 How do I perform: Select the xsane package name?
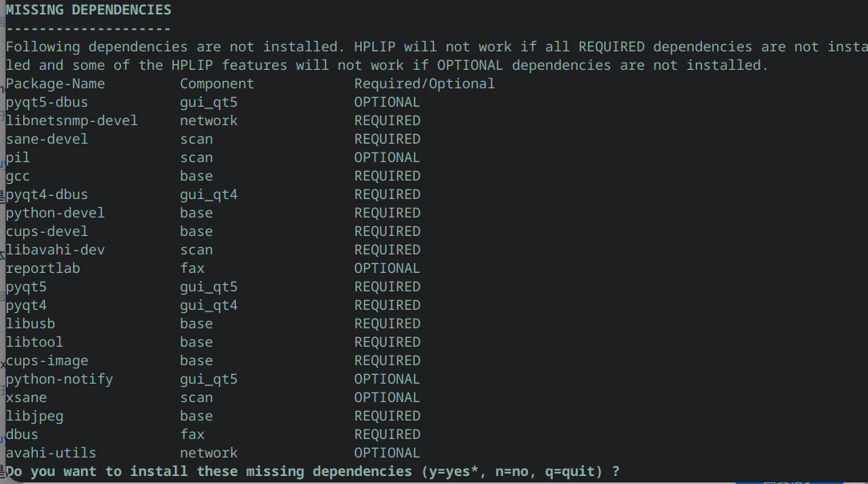pyautogui.click(x=26, y=397)
